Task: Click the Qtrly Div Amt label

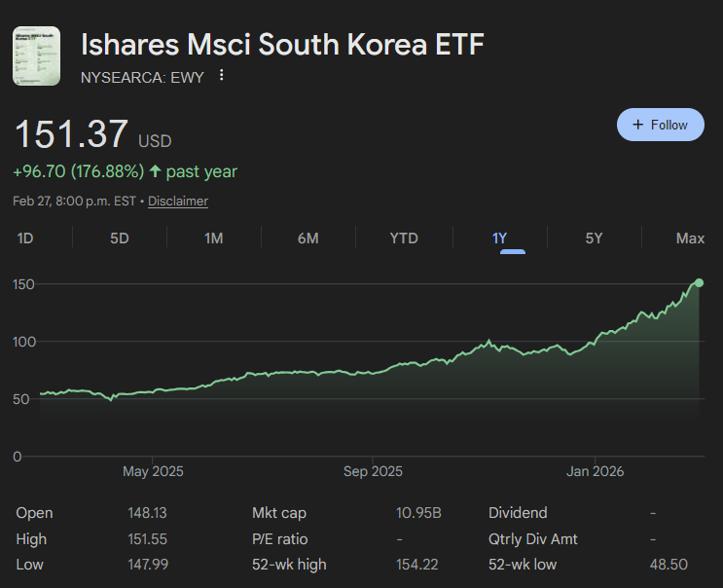Action: [532, 539]
